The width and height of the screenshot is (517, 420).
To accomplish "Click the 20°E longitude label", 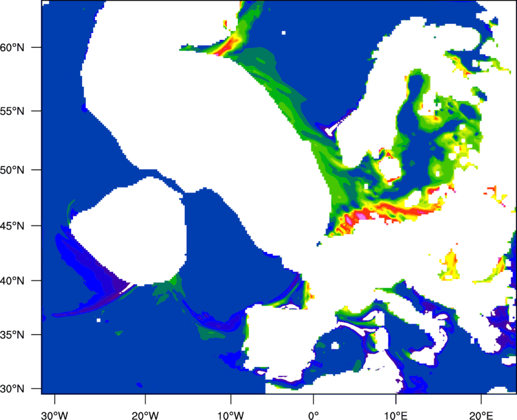I will coord(481,415).
